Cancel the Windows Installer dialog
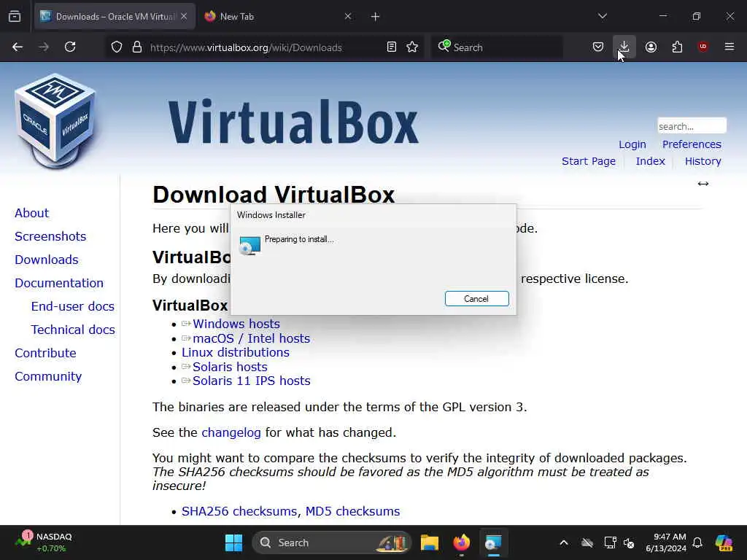Viewport: 747px width, 560px height. click(476, 298)
